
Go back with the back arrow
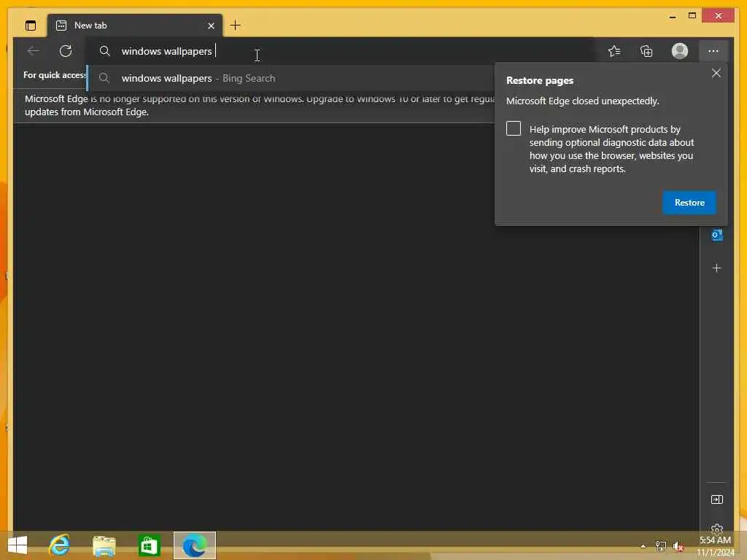coord(34,50)
